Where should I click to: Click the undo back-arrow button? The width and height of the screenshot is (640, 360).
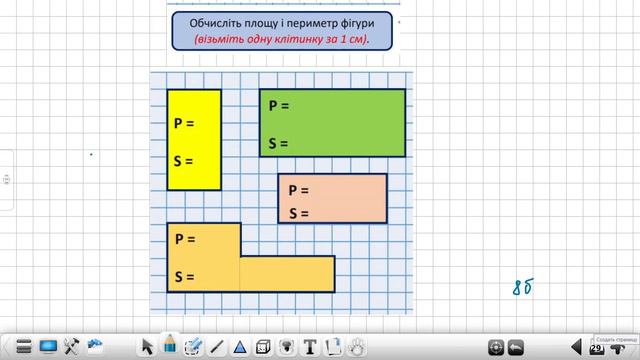coord(516,347)
